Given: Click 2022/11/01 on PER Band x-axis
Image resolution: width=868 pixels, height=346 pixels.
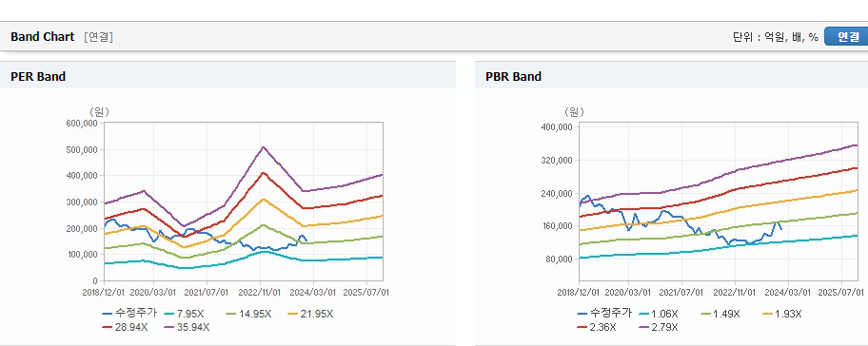Looking at the screenshot, I should point(260,292).
